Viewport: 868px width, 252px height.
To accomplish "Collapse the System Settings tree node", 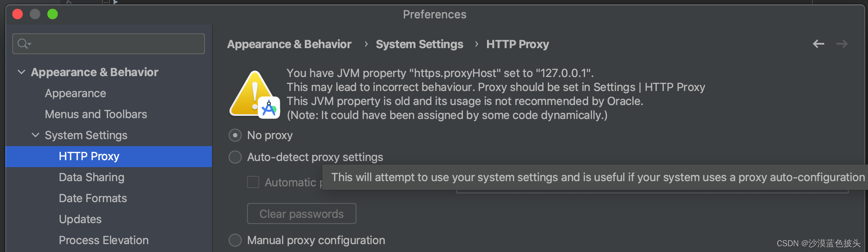I will [x=35, y=135].
